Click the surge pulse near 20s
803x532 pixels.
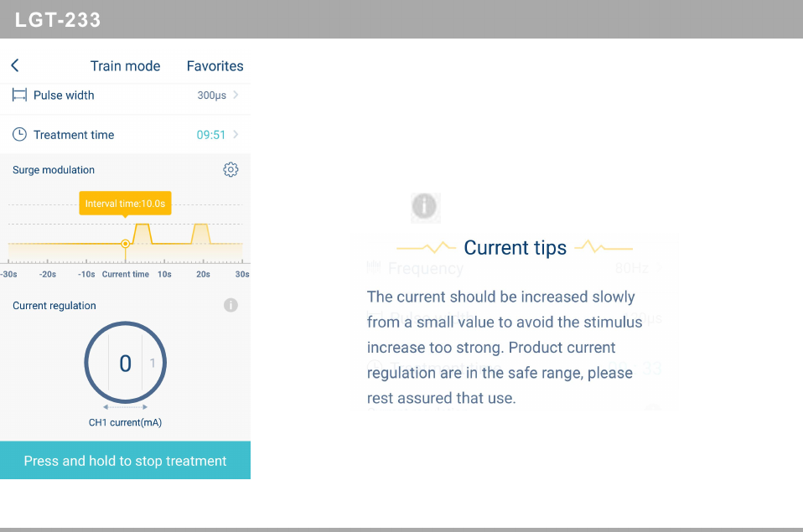point(200,234)
